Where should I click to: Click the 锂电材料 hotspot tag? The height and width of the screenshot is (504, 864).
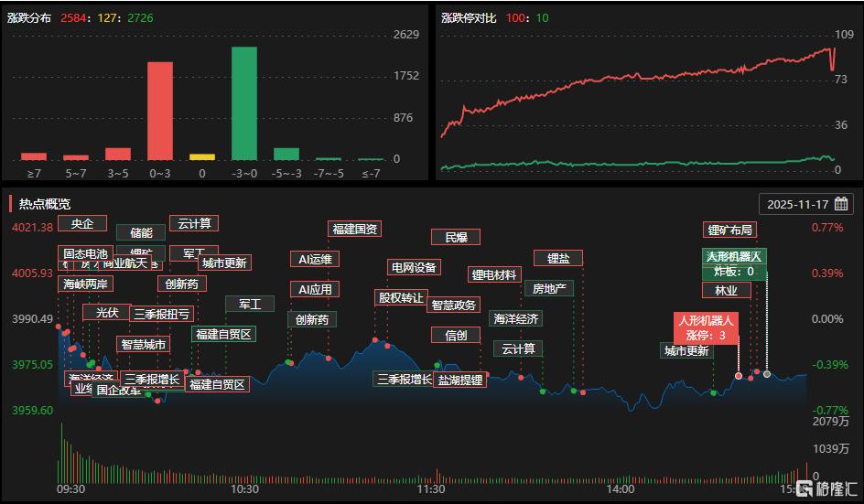click(494, 274)
